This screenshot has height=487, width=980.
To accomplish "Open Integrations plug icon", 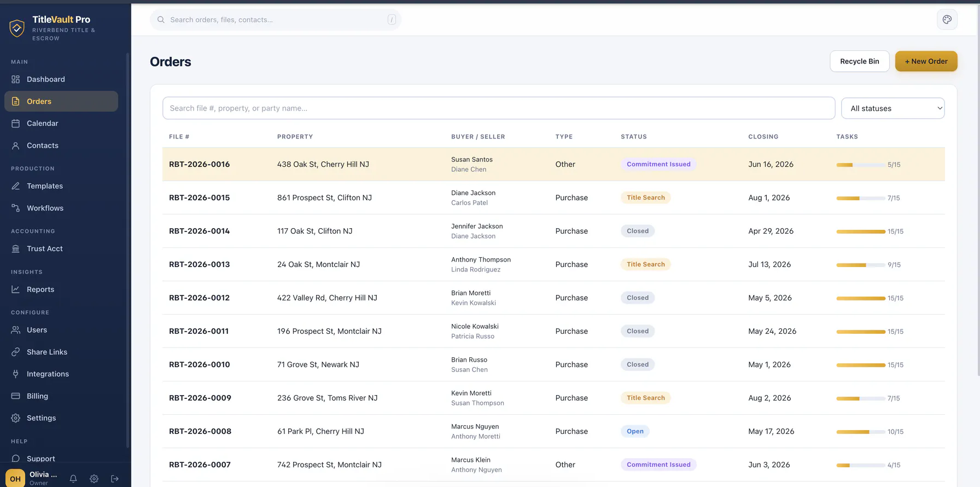I will 16,374.
